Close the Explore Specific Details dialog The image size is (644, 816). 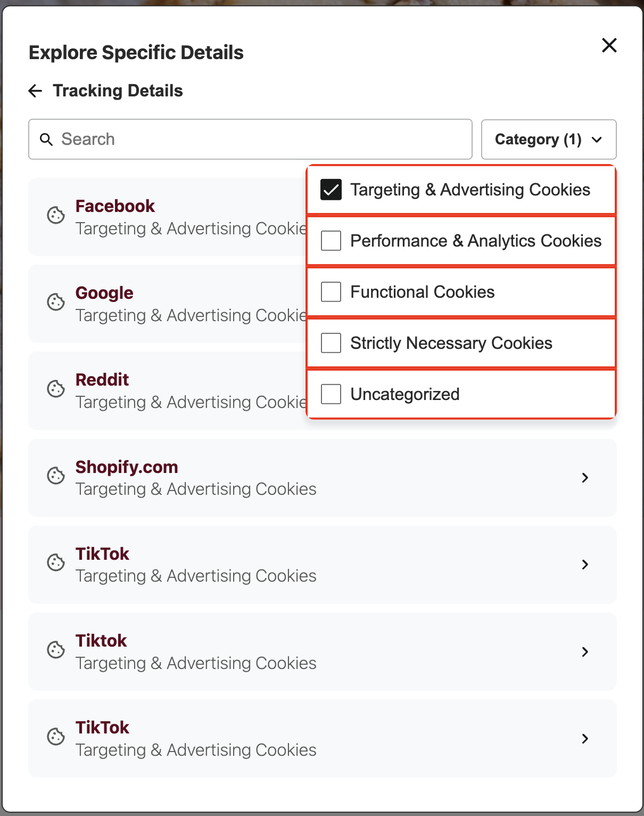coord(609,46)
